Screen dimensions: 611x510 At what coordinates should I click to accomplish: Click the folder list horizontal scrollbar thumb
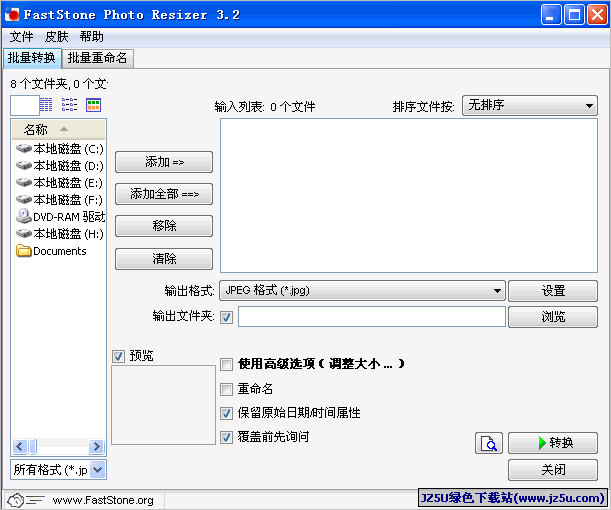pyautogui.click(x=33, y=446)
